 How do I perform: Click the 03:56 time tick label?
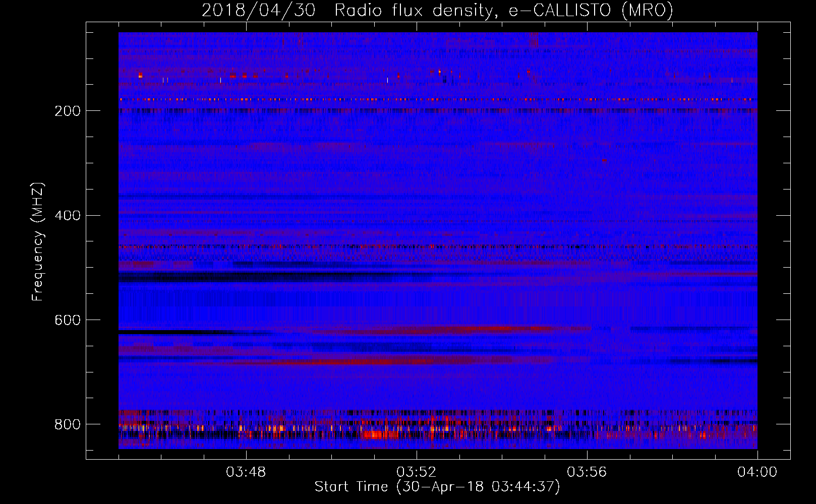click(x=587, y=472)
